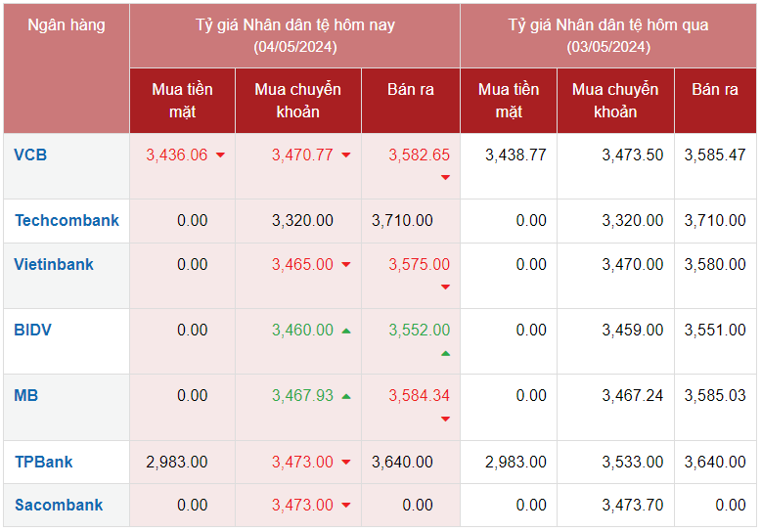Click the down arrow next to 3,470.77
Image resolution: width=761 pixels, height=532 pixels.
(346, 155)
